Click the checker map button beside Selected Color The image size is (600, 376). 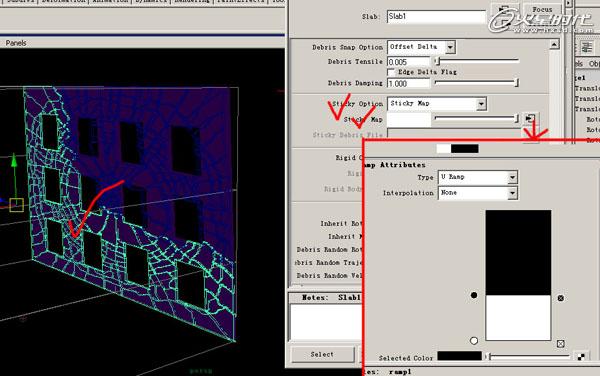coord(581,356)
